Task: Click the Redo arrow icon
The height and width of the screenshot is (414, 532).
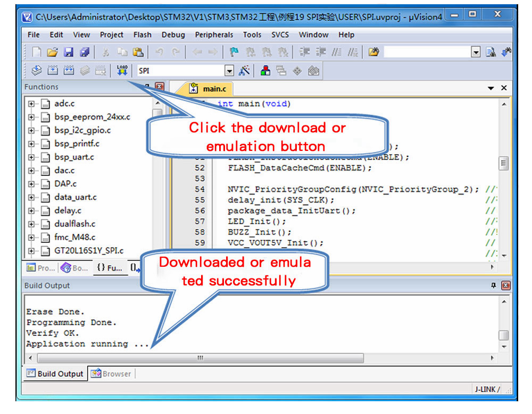Action: pyautogui.click(x=176, y=52)
